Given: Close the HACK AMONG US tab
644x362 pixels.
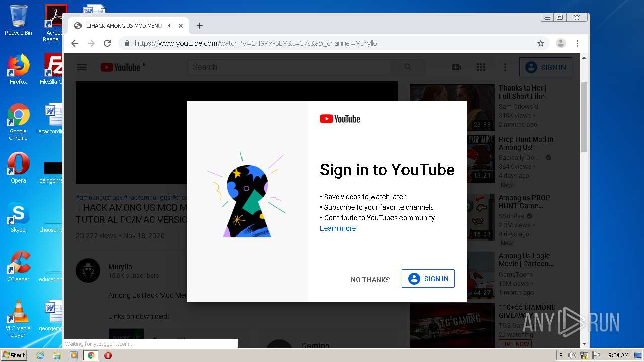Looking at the screenshot, I should [x=181, y=26].
